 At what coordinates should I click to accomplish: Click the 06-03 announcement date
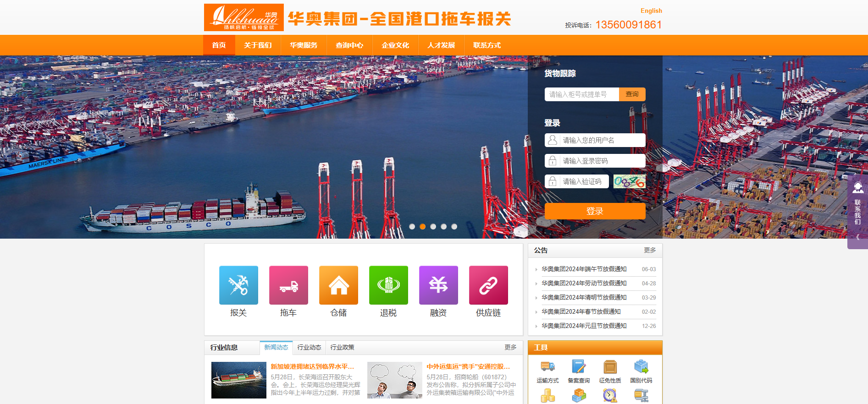pyautogui.click(x=649, y=269)
